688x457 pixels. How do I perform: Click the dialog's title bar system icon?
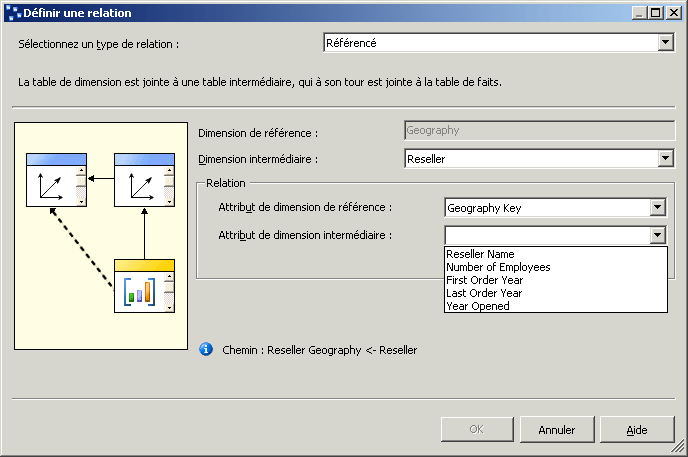[x=12, y=13]
